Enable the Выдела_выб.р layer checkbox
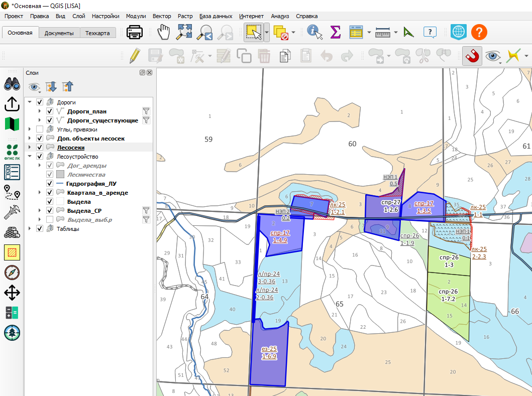This screenshot has width=532, height=396. [50, 220]
